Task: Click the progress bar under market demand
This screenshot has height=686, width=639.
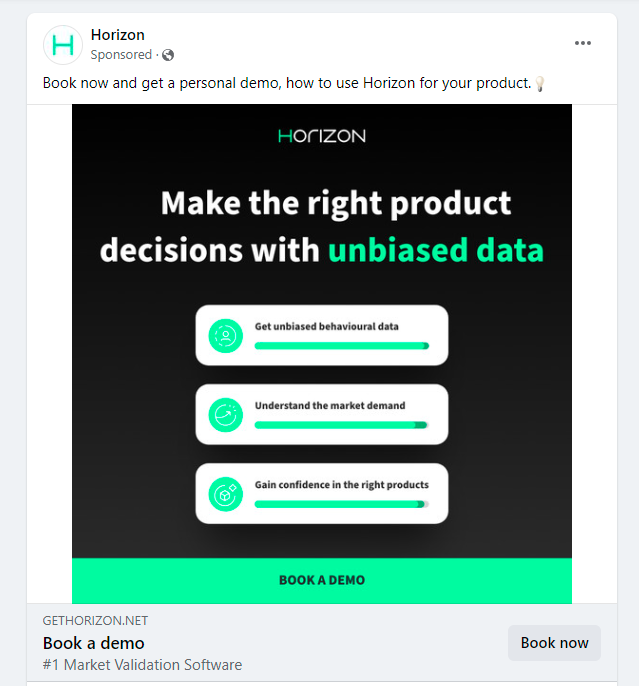Action: click(x=341, y=425)
